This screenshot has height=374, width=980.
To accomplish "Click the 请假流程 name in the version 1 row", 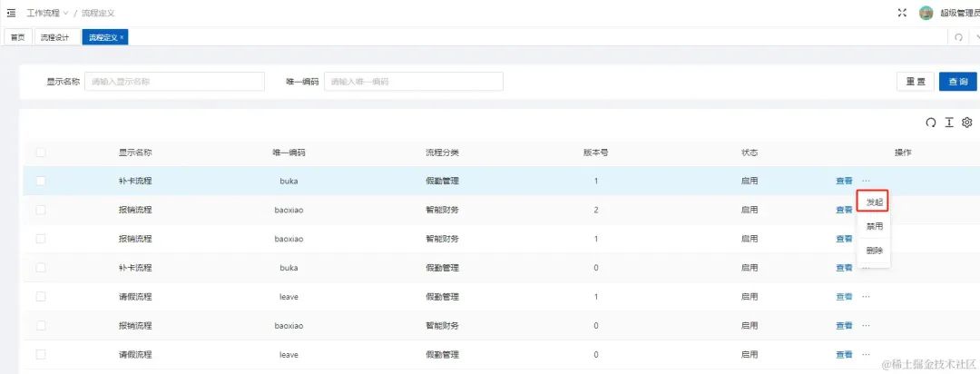I will (135, 297).
